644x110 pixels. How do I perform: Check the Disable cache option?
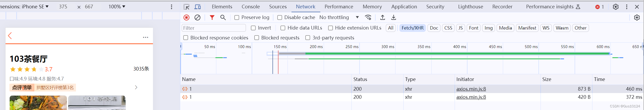pos(280,18)
